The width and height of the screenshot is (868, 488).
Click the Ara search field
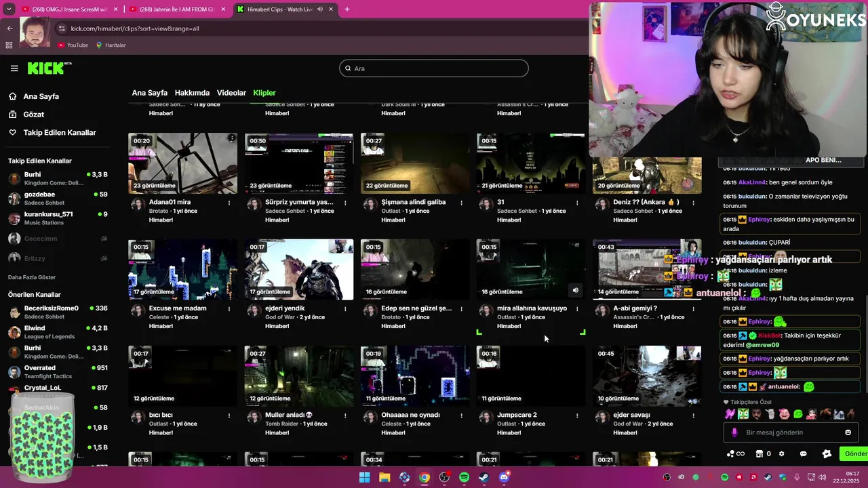coord(434,68)
